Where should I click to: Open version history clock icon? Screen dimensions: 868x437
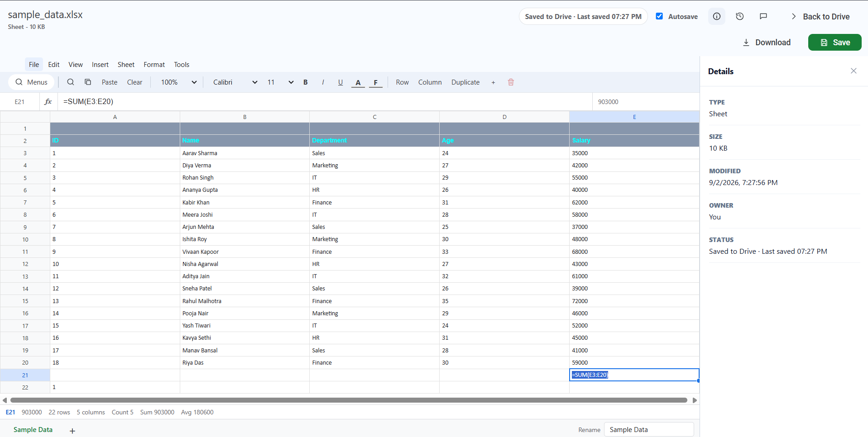[740, 16]
